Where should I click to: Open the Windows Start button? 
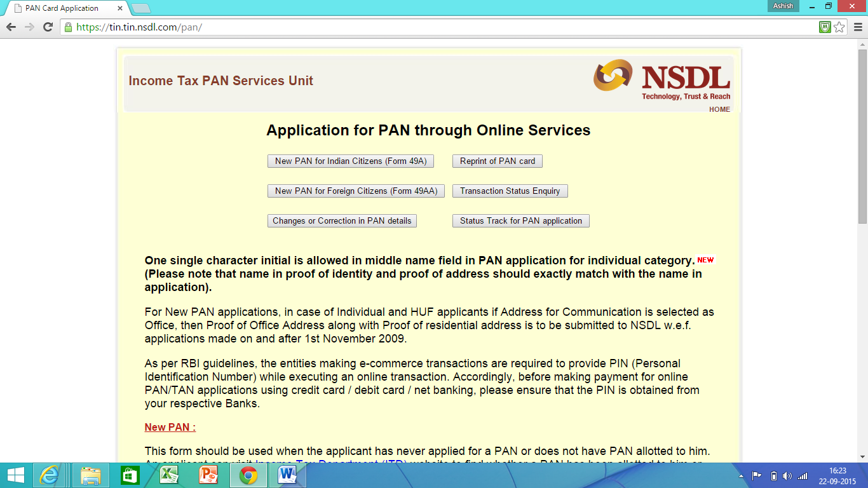click(x=15, y=475)
